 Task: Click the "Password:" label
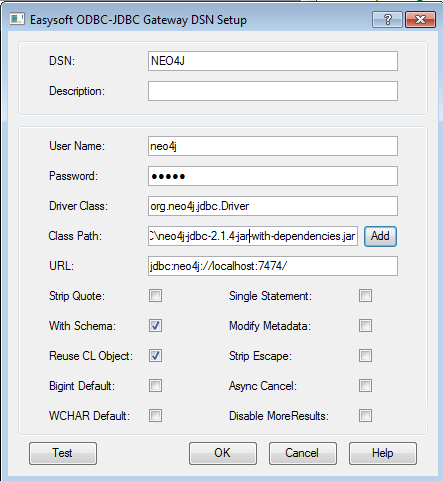pos(73,176)
